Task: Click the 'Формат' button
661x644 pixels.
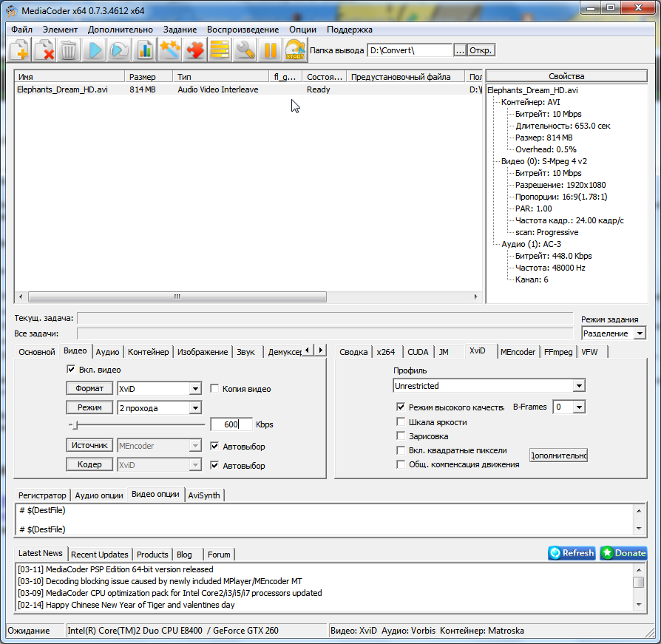Action: point(89,388)
